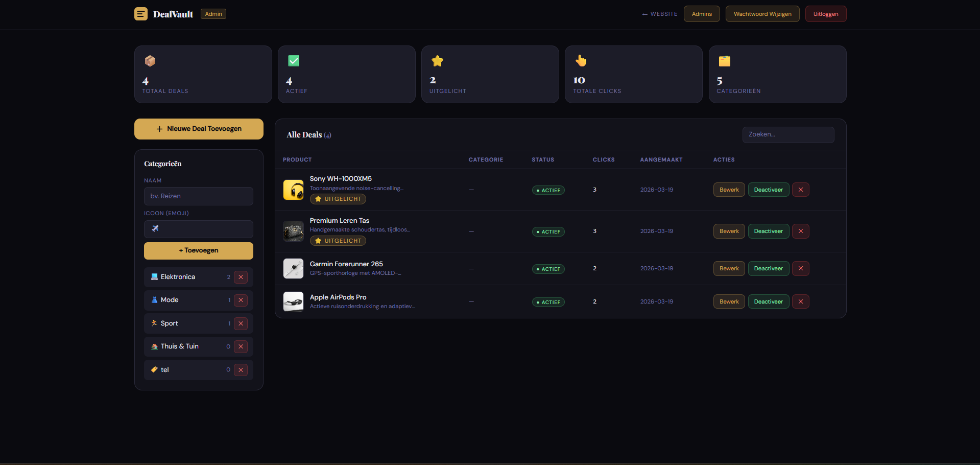Click the package icon on Totaal Deals card
The image size is (980, 465).
[x=150, y=61]
